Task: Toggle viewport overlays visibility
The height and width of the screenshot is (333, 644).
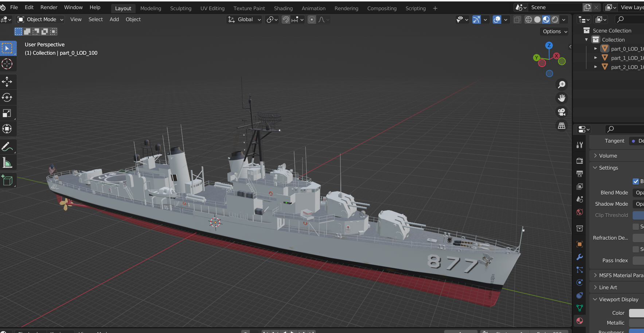Action: point(497,20)
